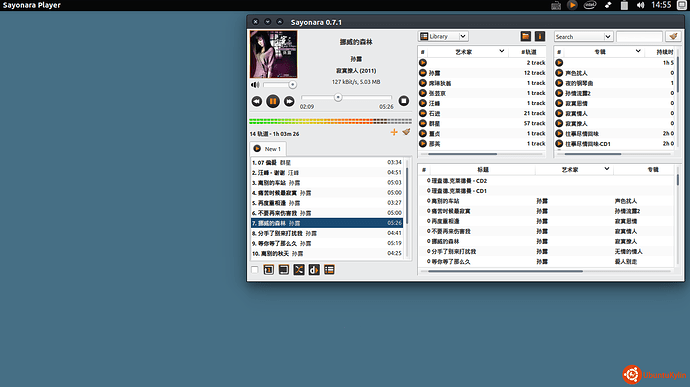Toggle the list-style button at playlist bottom
Image resolution: width=690 pixels, height=387 pixels.
coord(329,269)
